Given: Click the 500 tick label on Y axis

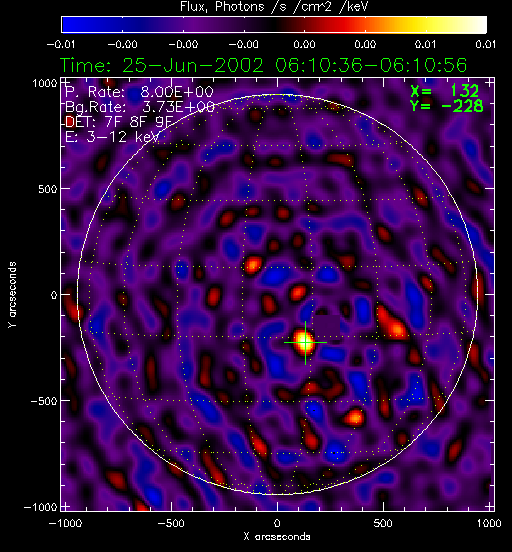Looking at the screenshot, I should point(47,189).
